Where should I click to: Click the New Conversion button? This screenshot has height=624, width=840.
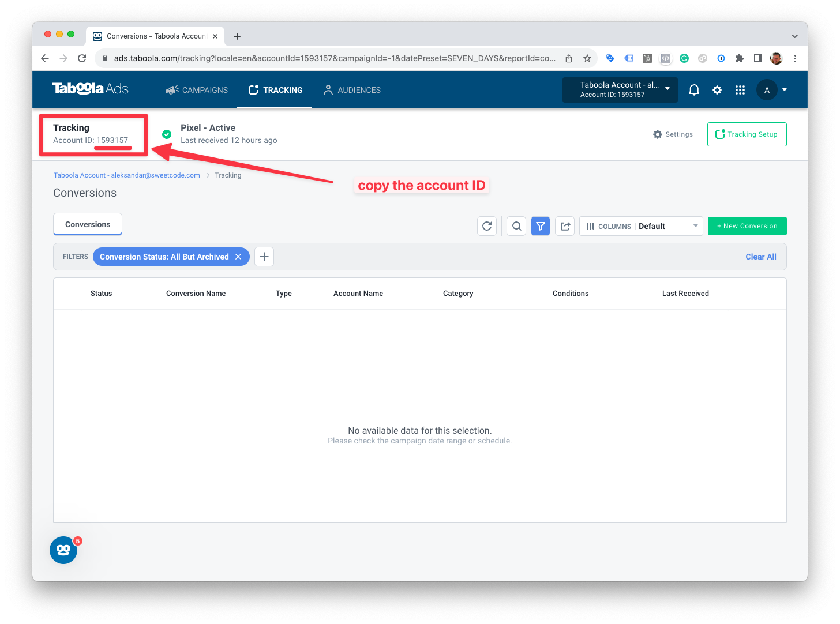pos(747,225)
